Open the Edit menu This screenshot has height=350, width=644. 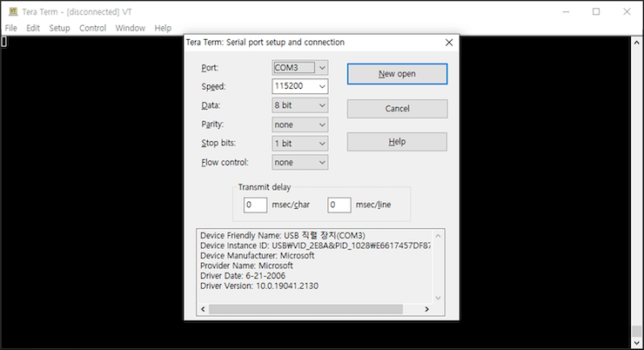coord(33,28)
